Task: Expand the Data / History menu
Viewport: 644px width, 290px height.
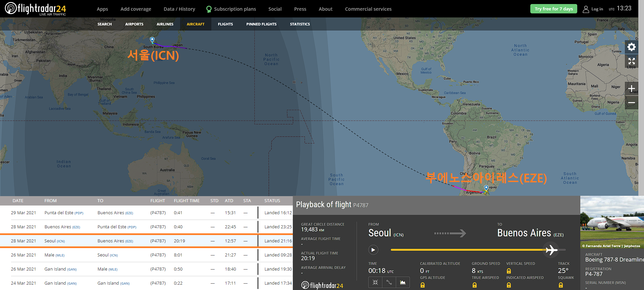Action: (x=179, y=9)
